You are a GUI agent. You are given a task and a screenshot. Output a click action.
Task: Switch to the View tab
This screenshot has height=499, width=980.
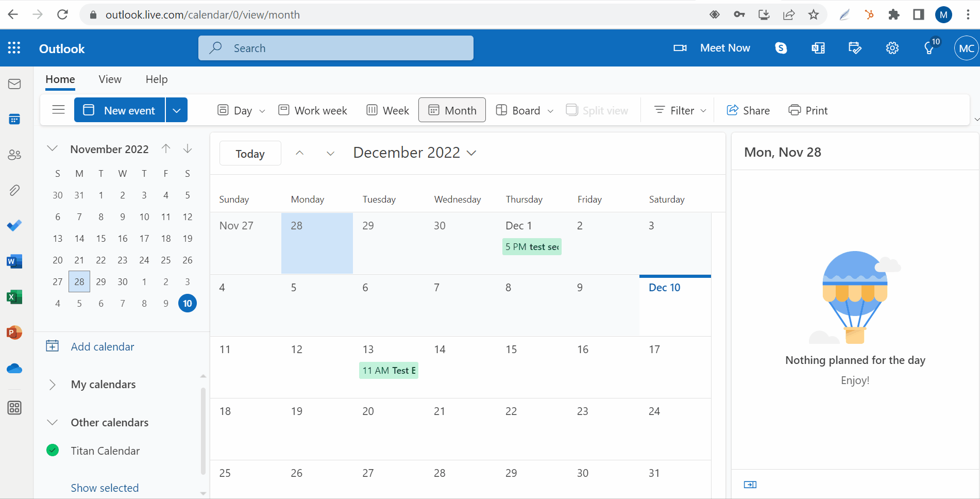pyautogui.click(x=110, y=79)
